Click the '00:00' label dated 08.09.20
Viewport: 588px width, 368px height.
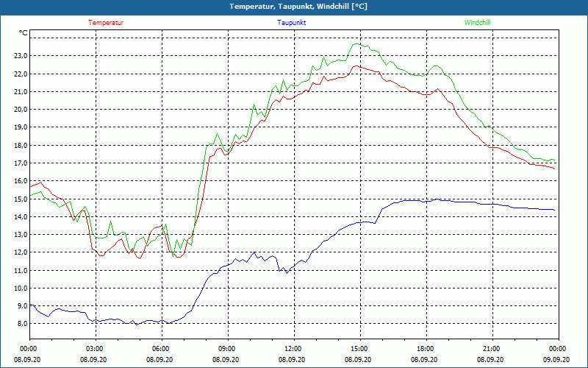[x=29, y=349]
